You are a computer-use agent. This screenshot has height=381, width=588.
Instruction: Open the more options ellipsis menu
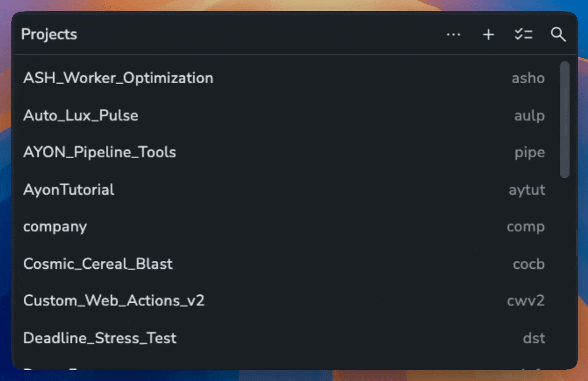tap(453, 35)
